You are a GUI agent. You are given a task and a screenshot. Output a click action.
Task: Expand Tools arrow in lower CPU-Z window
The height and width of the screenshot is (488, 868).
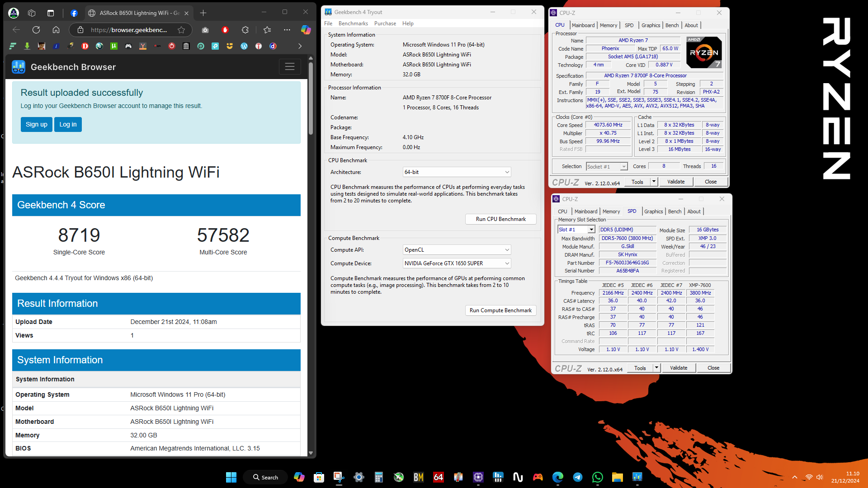(656, 368)
